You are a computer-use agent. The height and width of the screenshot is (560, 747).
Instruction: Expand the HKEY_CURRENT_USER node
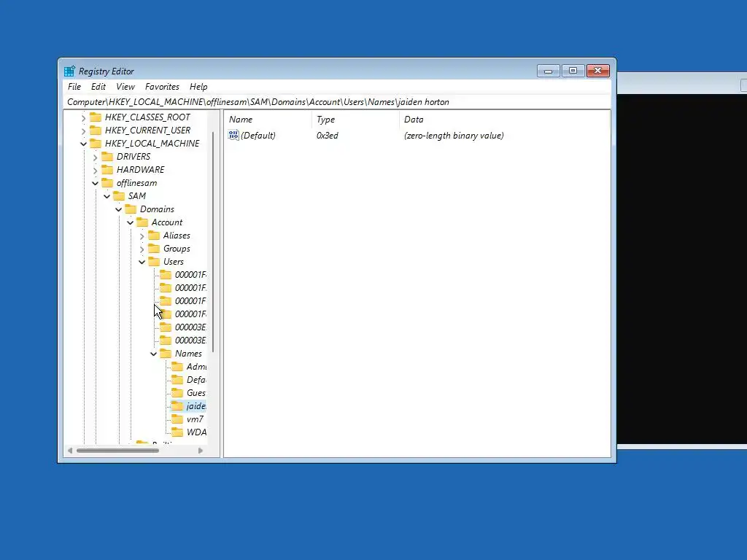83,131
